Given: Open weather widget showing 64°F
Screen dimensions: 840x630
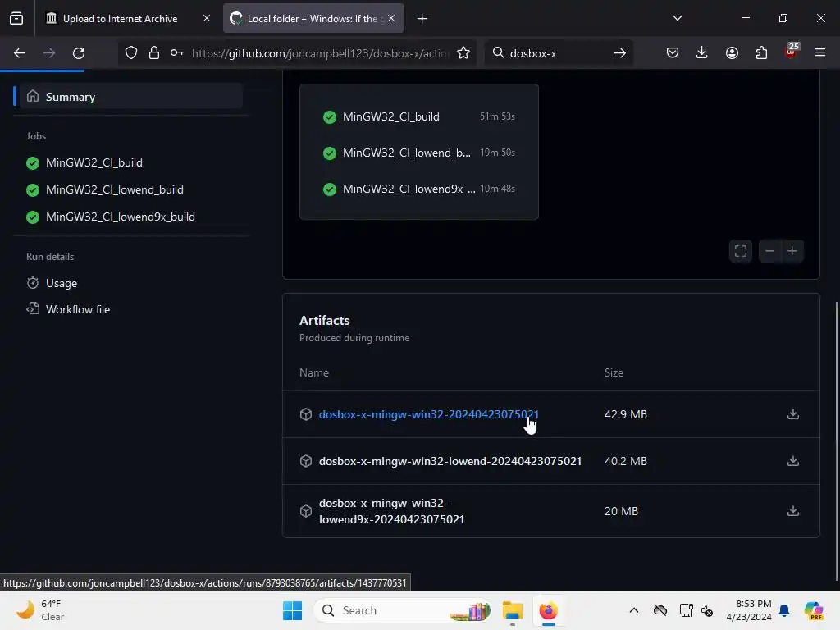Looking at the screenshot, I should (40, 610).
